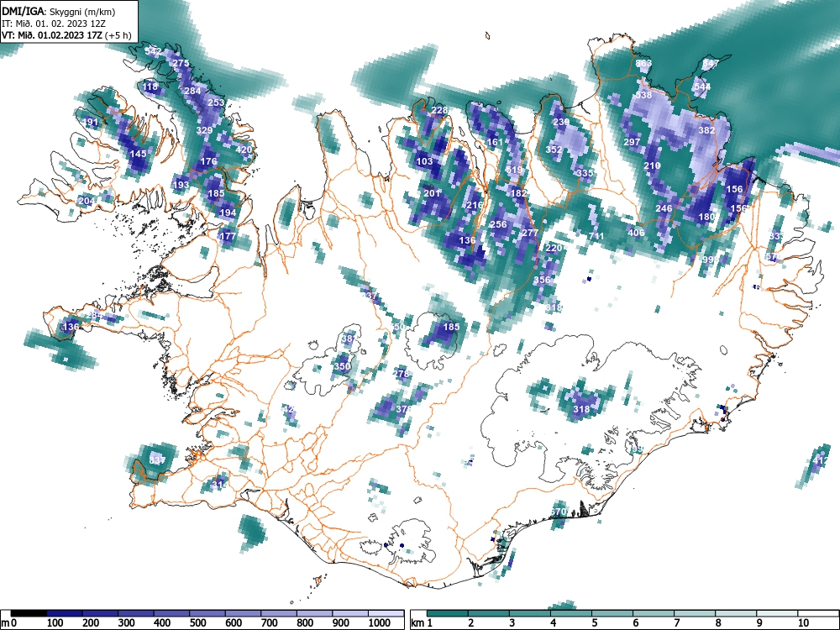This screenshot has height=630, width=840.
Task: Select the map label 256
Action: click(x=498, y=224)
